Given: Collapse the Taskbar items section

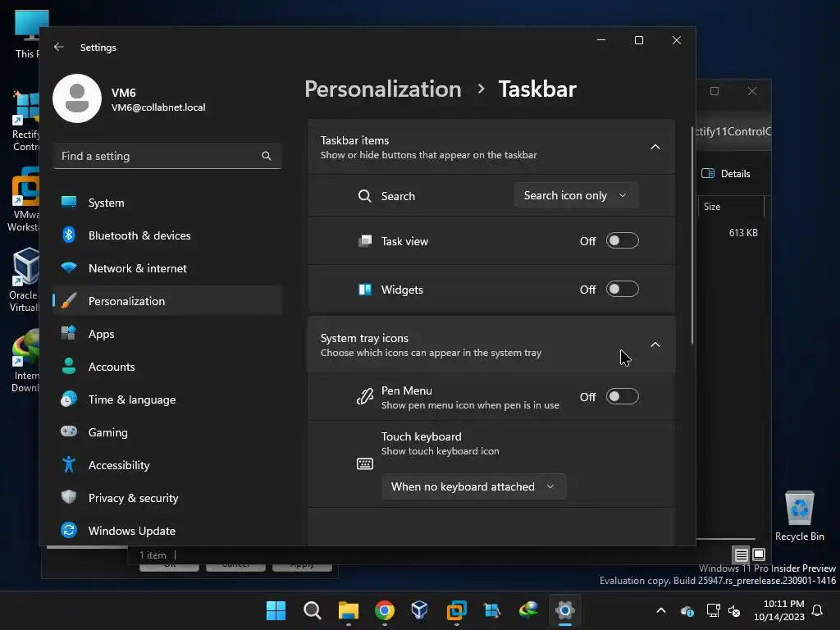Looking at the screenshot, I should pos(655,147).
